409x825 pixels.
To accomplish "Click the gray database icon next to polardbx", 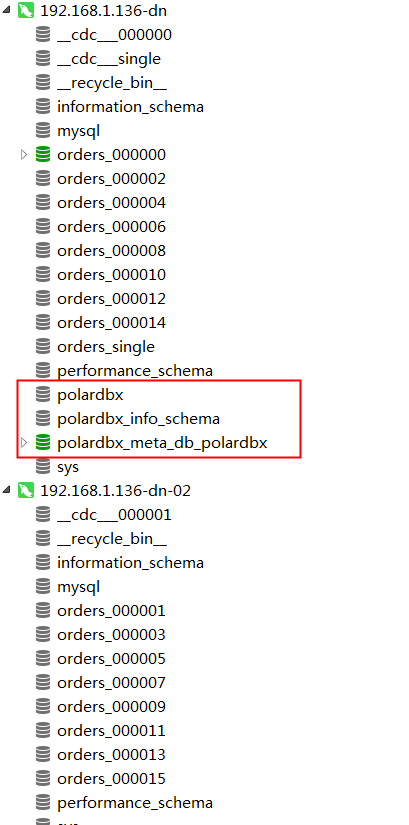I will pyautogui.click(x=43, y=395).
